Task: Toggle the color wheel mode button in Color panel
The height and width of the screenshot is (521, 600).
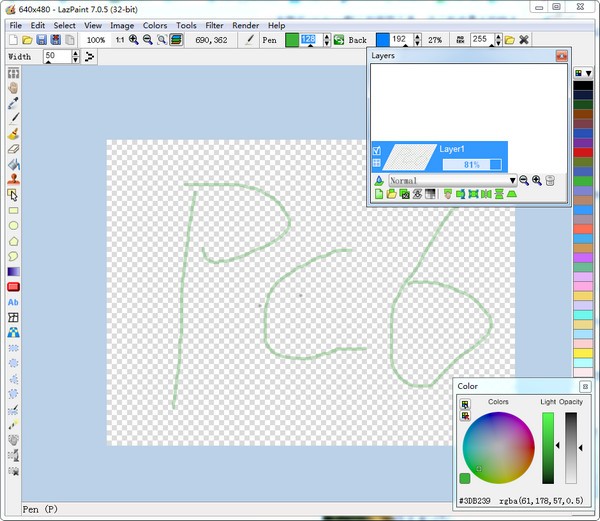Action: coord(465,403)
